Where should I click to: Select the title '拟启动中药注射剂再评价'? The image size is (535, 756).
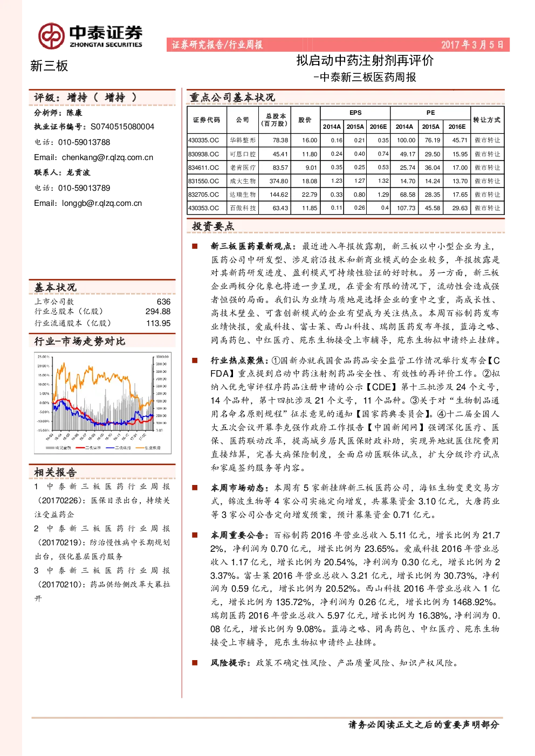pos(365,60)
